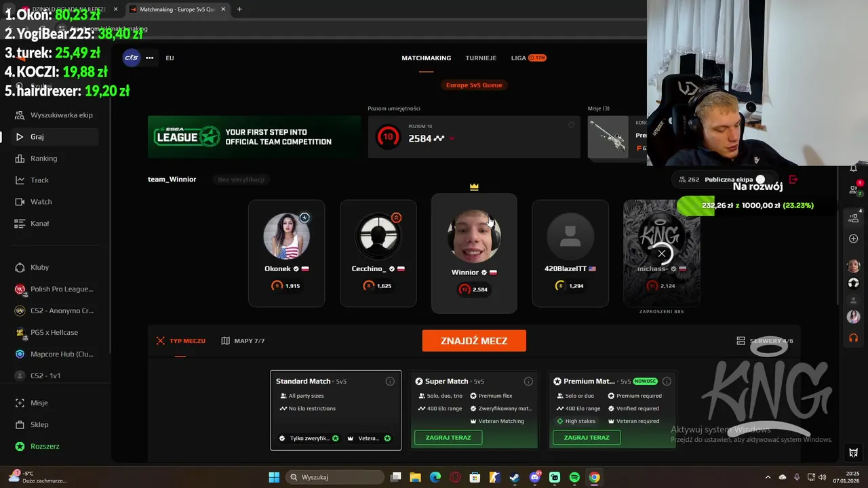This screenshot has height=488, width=868.
Task: Switch to the LIGA tab
Action: tap(528, 58)
